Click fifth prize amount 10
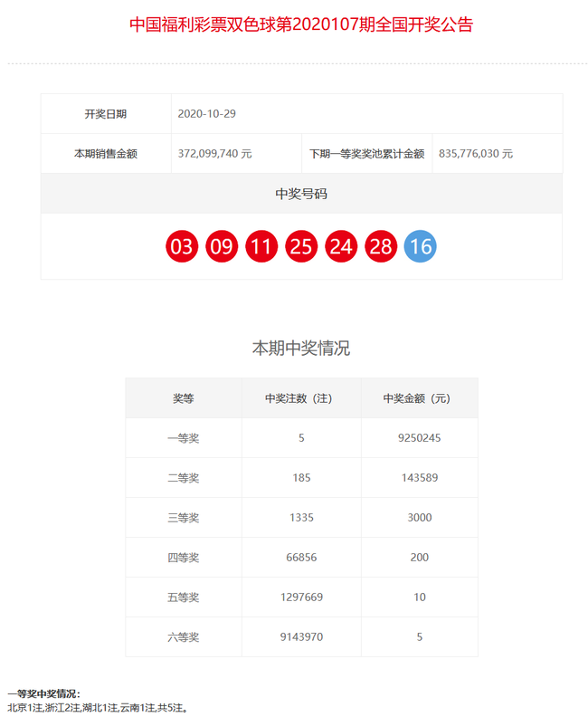The image size is (588, 717). pyautogui.click(x=420, y=597)
